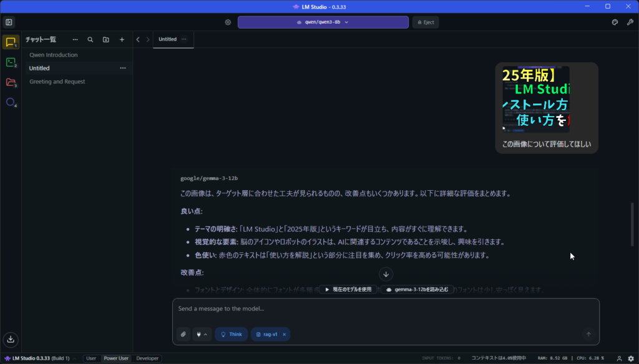Switch to the Untitled tab

click(x=167, y=38)
